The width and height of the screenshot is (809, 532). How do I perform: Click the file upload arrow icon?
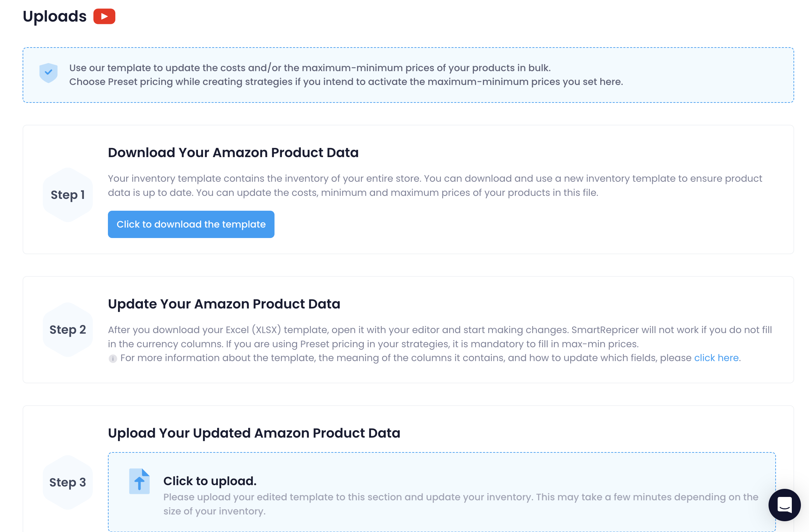click(139, 481)
